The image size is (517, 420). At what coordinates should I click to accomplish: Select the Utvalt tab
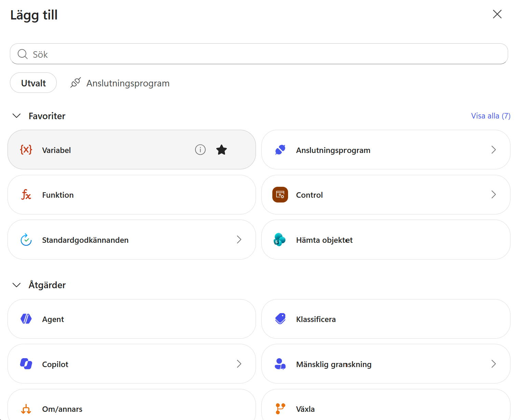33,83
